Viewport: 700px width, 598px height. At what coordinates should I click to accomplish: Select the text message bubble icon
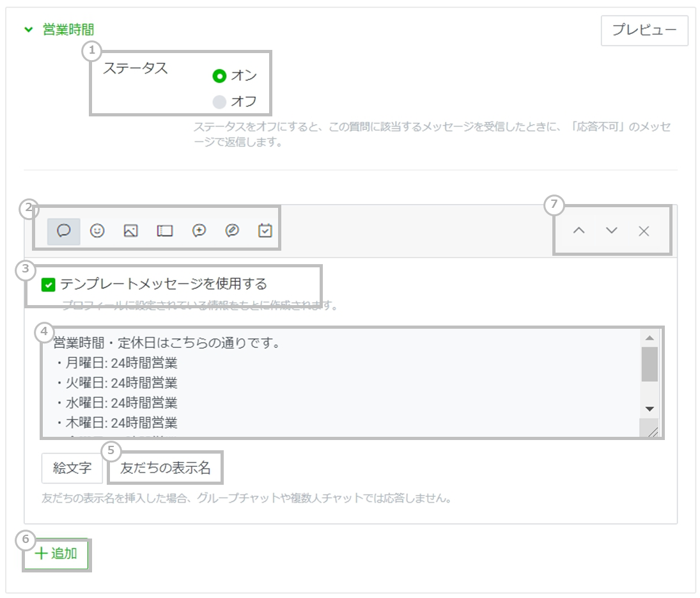(64, 231)
